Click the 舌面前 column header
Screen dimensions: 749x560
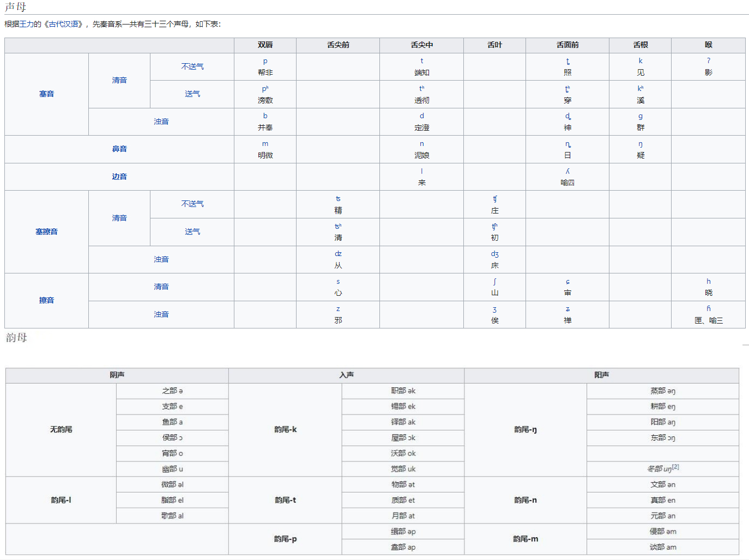coord(567,45)
